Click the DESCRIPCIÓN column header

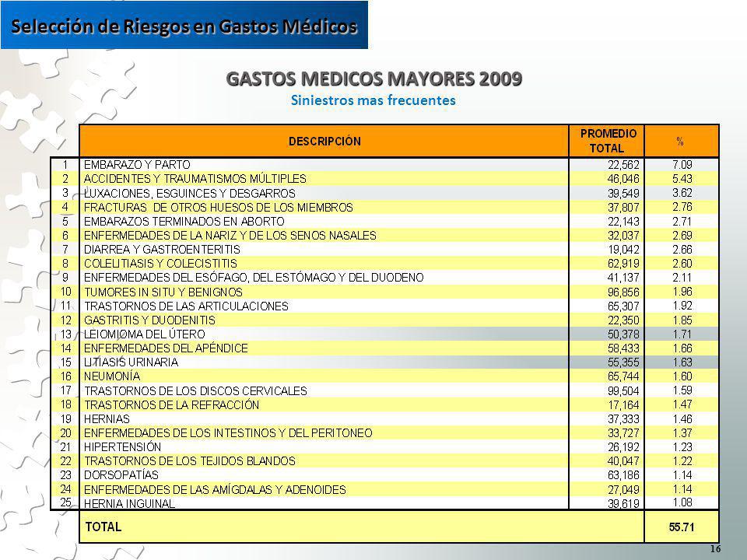[324, 142]
